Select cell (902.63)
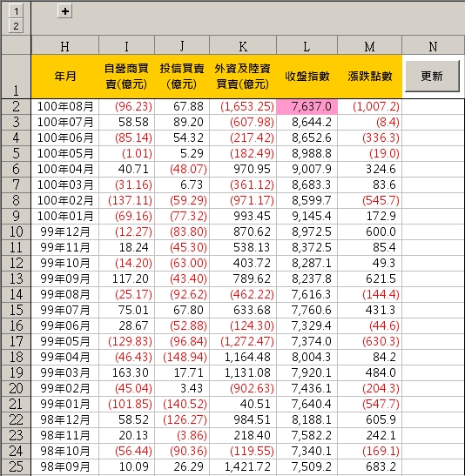 click(243, 389)
